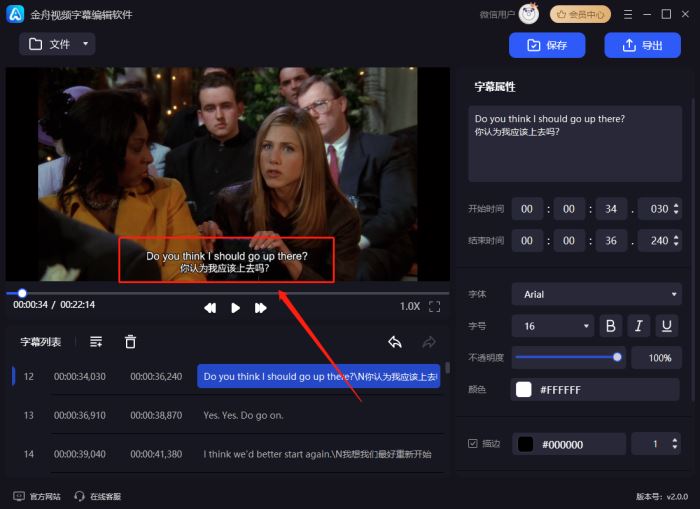The height and width of the screenshot is (509, 700).
Task: Open the 会员中心 member center
Action: coord(580,14)
